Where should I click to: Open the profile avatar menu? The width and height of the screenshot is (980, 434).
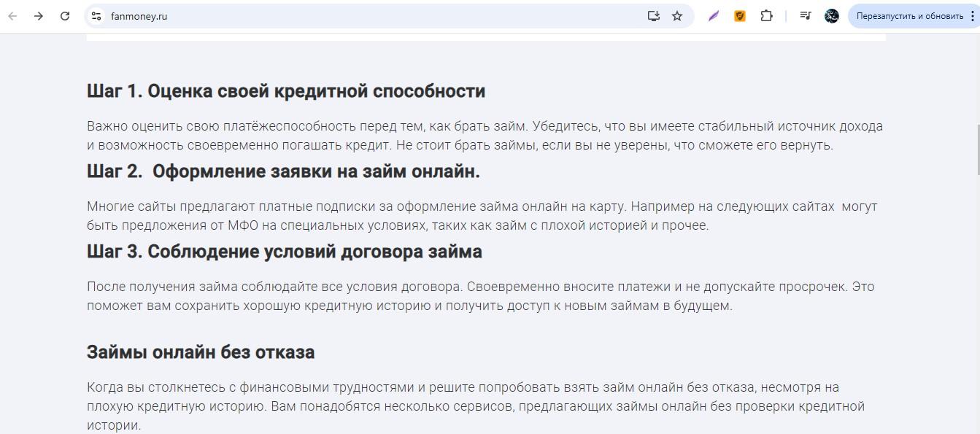tap(832, 15)
